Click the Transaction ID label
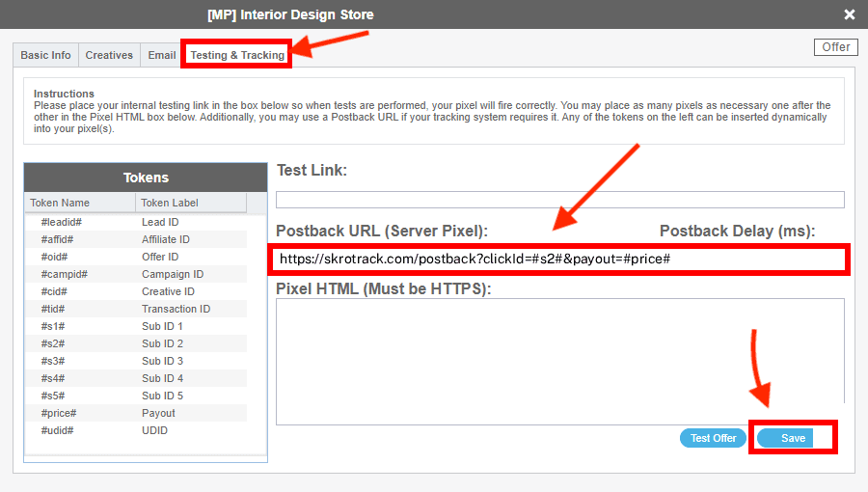The image size is (868, 492). pos(176,309)
